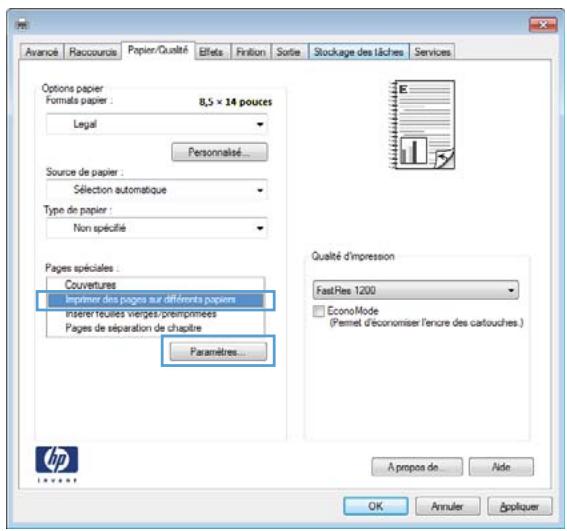Switch to the Services tab

pos(432,52)
